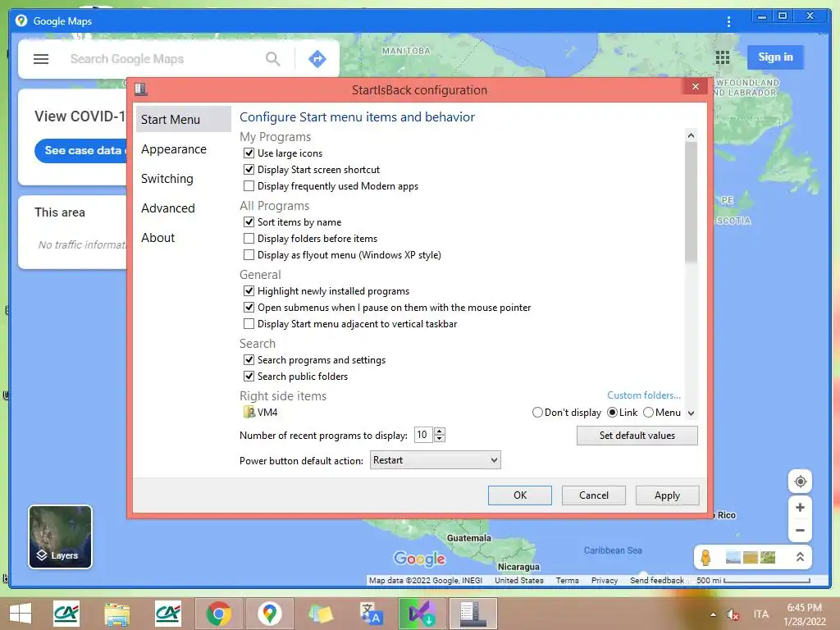Enable Display folders before items
This screenshot has width=840, height=630.
click(x=249, y=239)
